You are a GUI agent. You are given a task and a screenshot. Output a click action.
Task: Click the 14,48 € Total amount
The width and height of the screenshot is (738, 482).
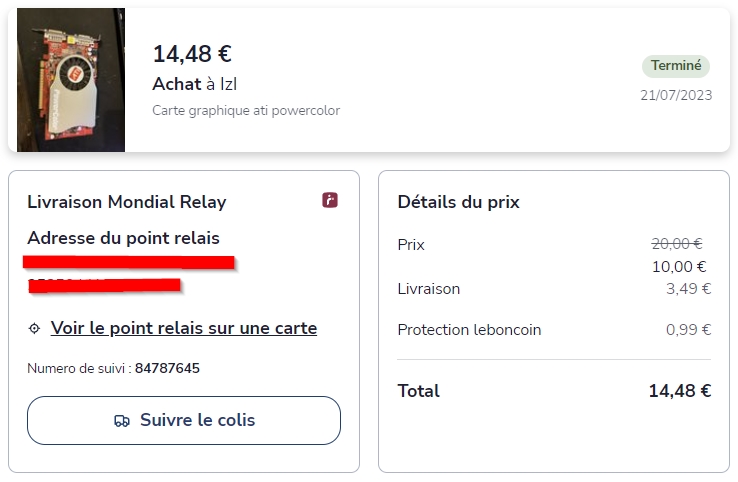pos(679,391)
